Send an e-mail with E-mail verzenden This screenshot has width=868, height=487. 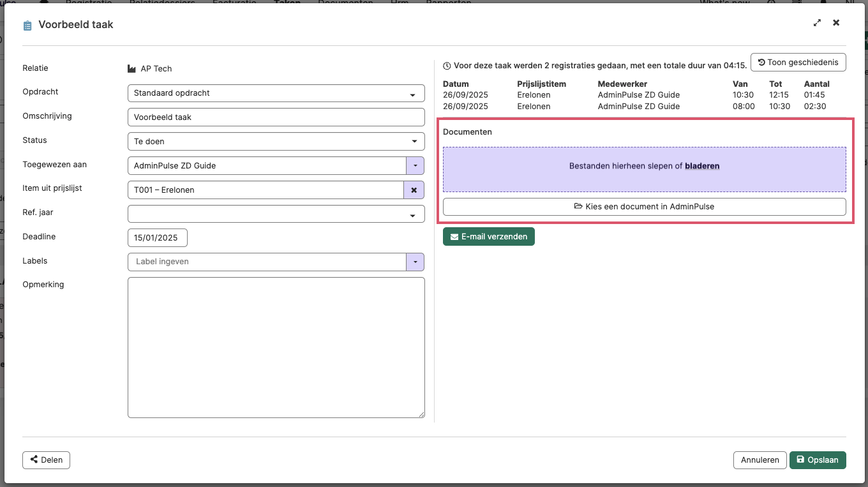[489, 237]
